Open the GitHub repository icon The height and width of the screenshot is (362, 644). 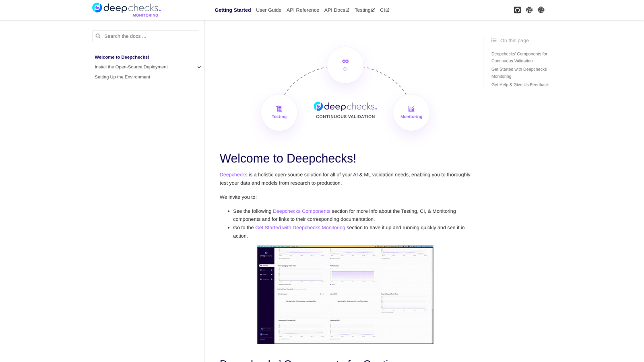tap(517, 10)
